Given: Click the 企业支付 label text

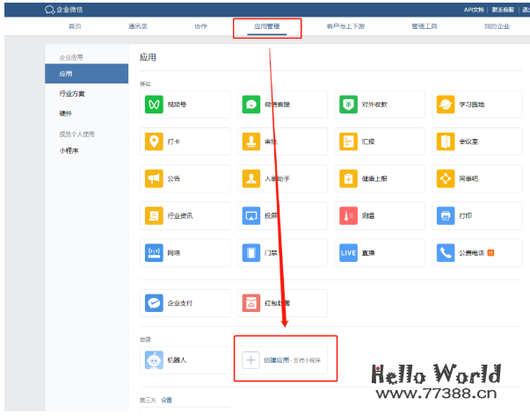Looking at the screenshot, I should click(x=180, y=303).
